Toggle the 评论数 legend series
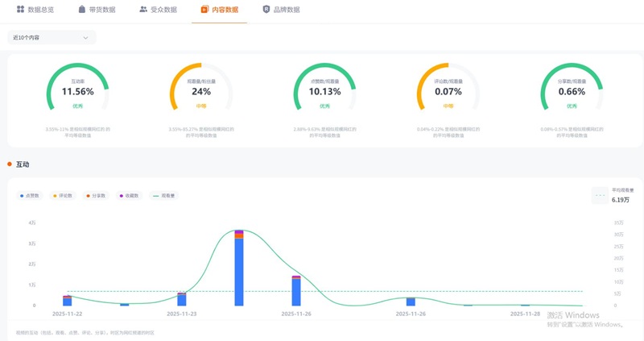This screenshot has width=644, height=341. 63,196
